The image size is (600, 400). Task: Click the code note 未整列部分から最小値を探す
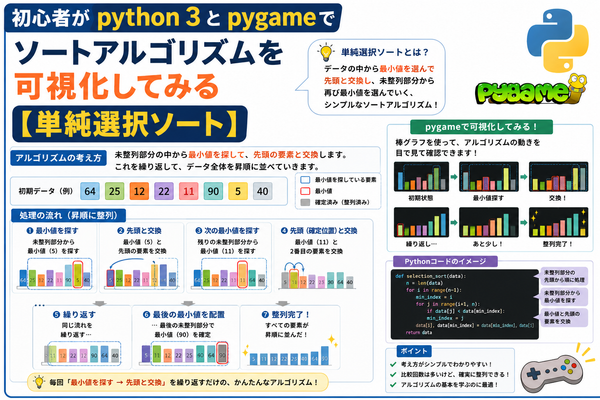pos(564,297)
